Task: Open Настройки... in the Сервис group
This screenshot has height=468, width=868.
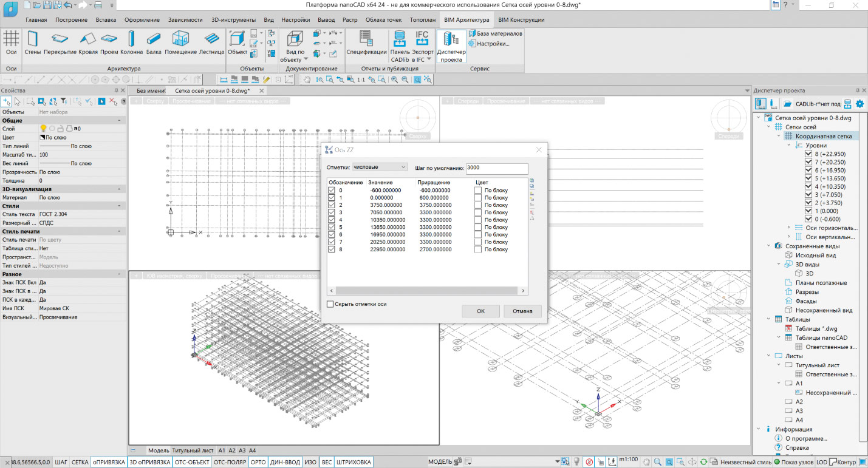Action: 488,44
